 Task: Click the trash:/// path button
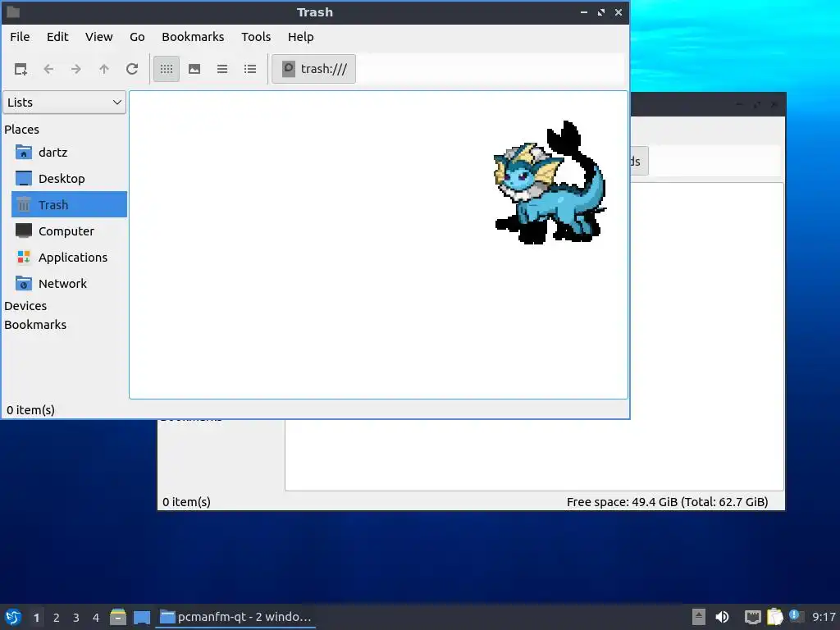[314, 69]
